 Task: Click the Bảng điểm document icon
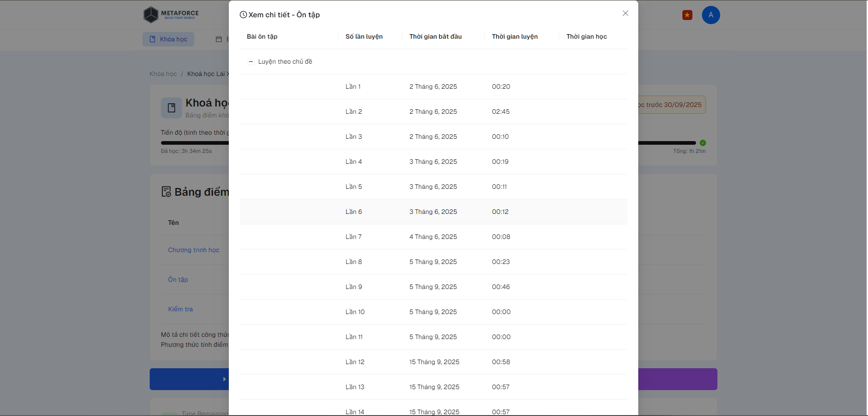(x=167, y=192)
